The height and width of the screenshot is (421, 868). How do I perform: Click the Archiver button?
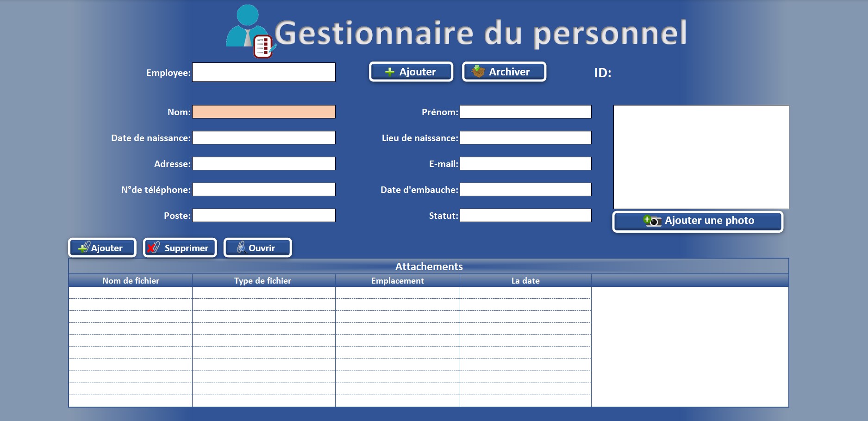coord(504,72)
